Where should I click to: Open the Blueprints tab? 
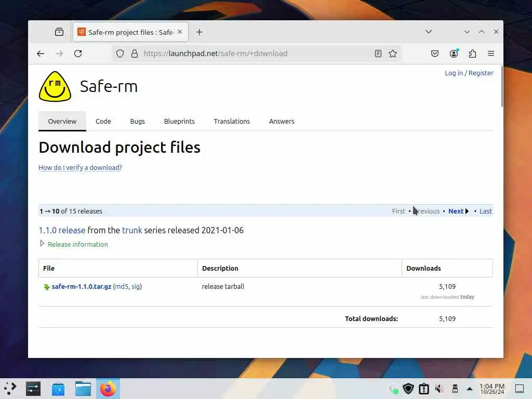point(179,121)
